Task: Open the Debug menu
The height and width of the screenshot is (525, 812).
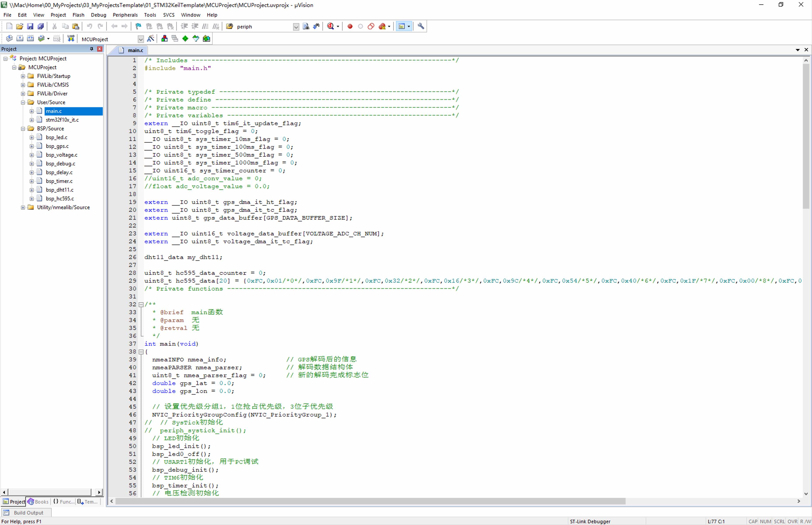Action: point(98,15)
